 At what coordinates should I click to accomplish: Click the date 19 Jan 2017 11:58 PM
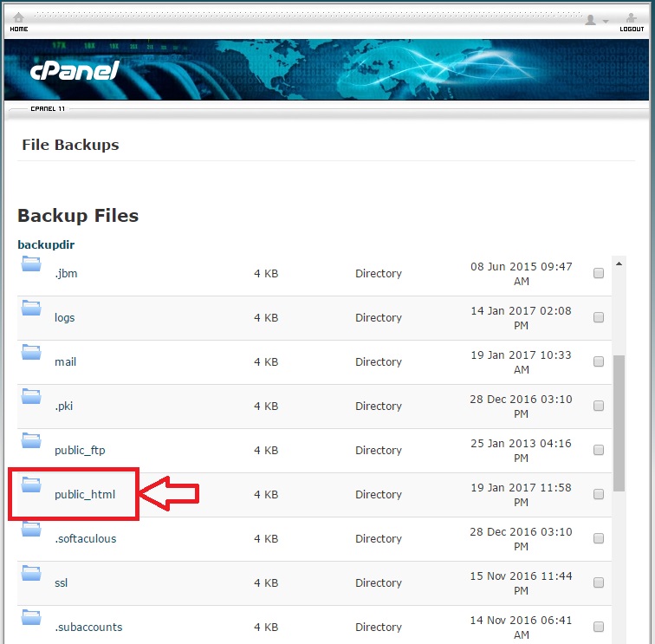521,495
